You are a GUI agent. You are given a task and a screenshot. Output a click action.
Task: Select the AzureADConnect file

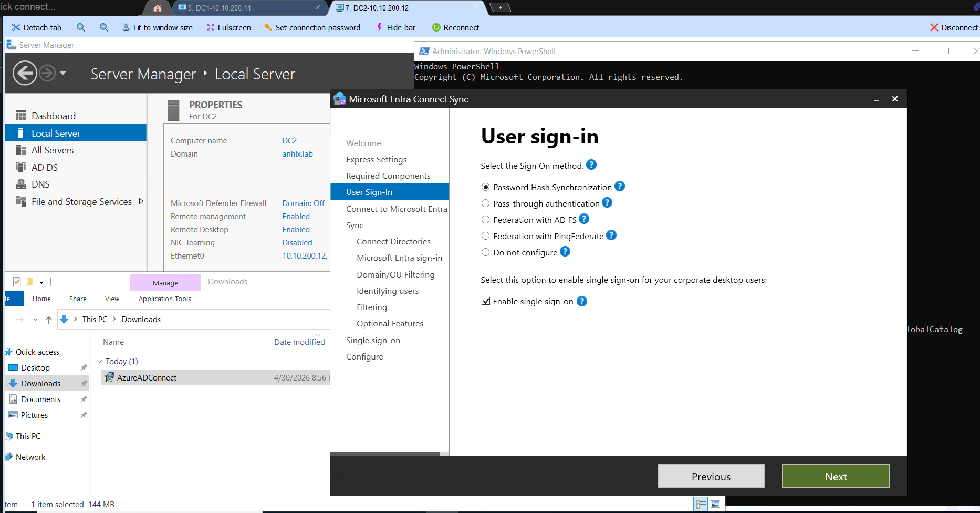click(215, 377)
